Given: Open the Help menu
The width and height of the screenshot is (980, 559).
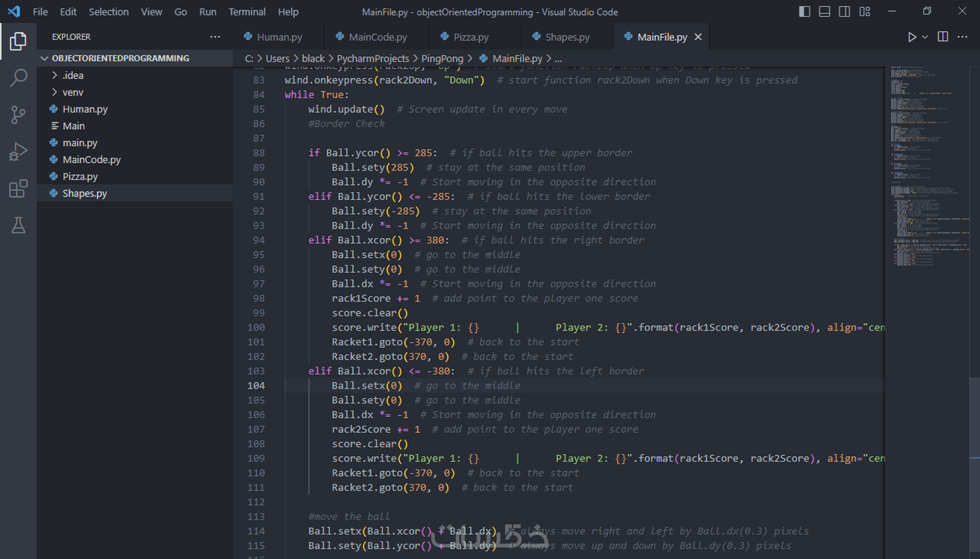Looking at the screenshot, I should tap(288, 12).
